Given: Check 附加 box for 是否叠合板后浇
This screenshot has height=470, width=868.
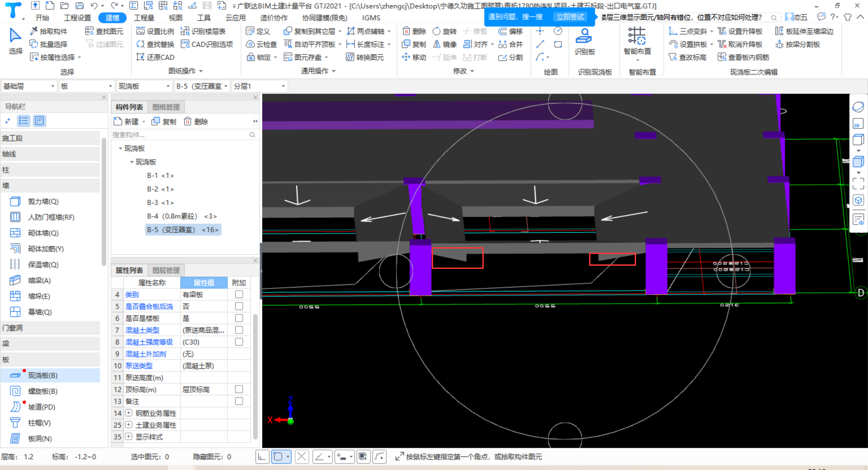Looking at the screenshot, I should tap(239, 306).
